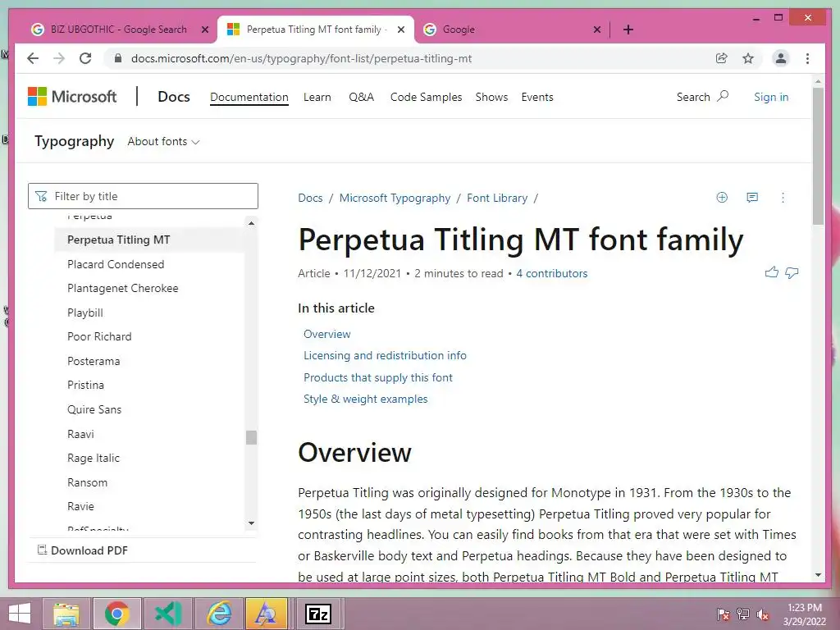Bookmark this page with the star icon
This screenshot has height=630, width=840.
click(x=748, y=58)
